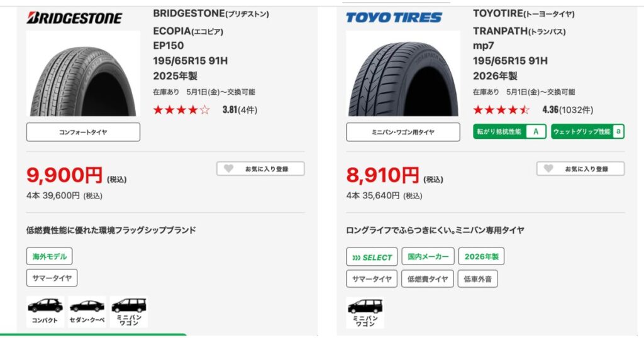Select the セダン・クーペ car type icon
This screenshot has height=338, width=644.
[87, 312]
